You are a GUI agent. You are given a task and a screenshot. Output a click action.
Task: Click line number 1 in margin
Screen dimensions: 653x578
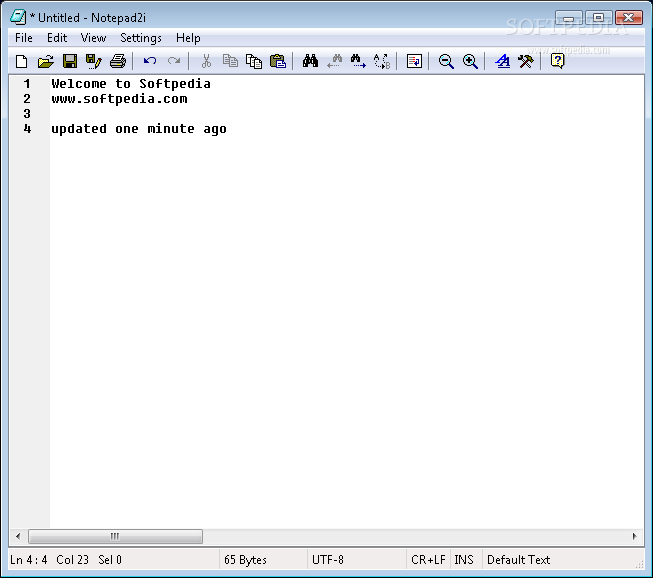point(27,84)
